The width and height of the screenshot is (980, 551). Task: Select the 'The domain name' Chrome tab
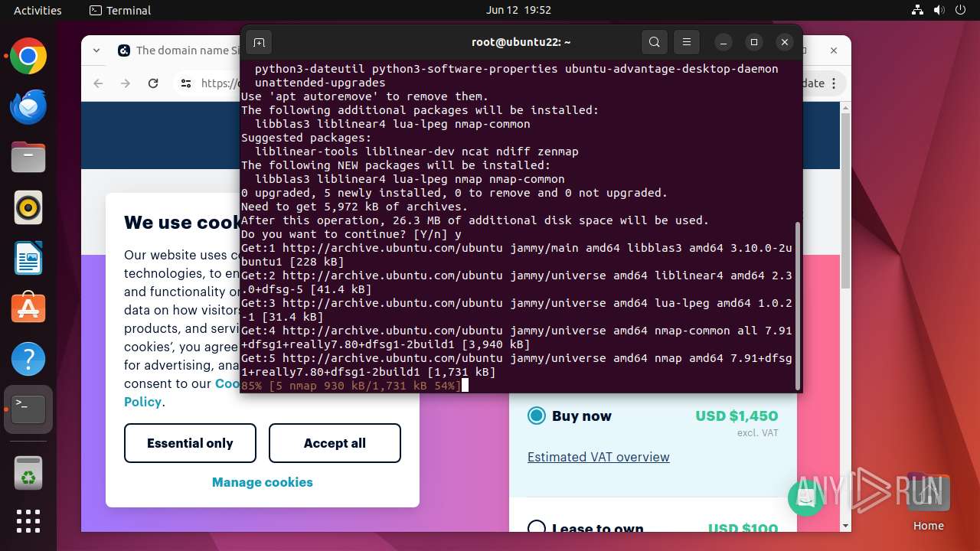click(178, 51)
